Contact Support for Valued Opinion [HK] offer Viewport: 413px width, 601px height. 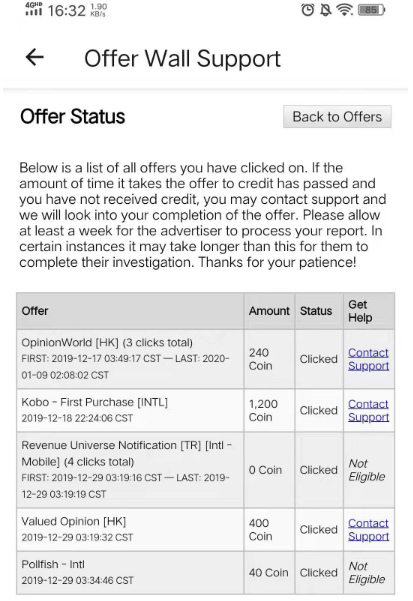(368, 530)
